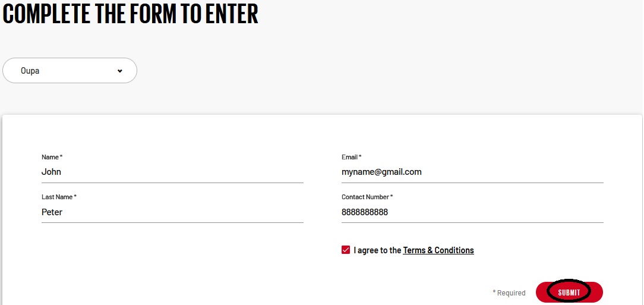Viewport: 644px width, 305px height.
Task: Untick the terms agreement checkbox
Action: point(346,250)
